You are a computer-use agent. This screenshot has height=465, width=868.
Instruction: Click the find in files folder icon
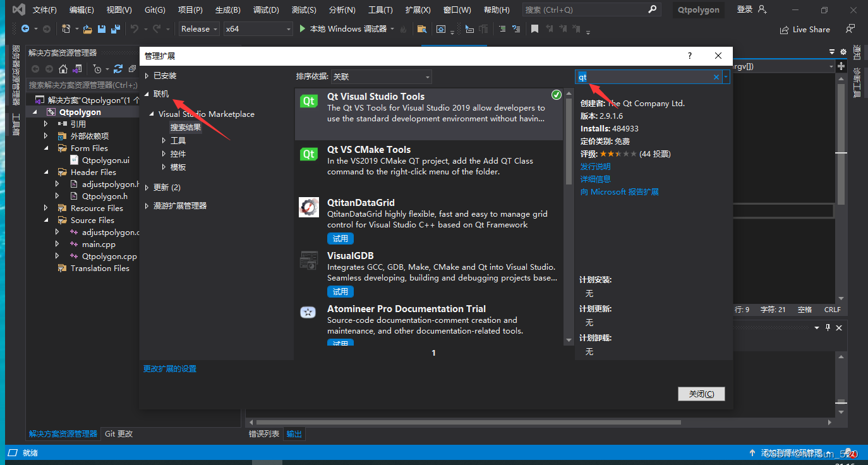coord(421,29)
